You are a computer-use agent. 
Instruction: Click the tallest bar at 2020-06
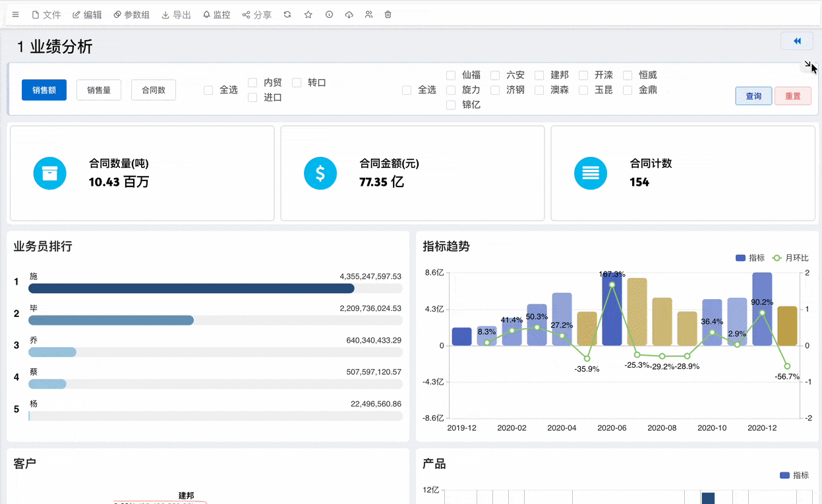tap(612, 309)
